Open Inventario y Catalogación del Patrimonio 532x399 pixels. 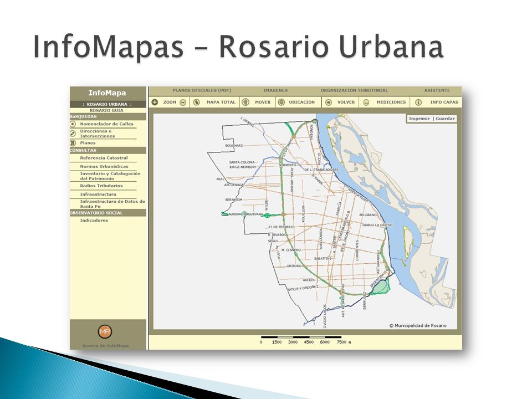tap(110, 176)
